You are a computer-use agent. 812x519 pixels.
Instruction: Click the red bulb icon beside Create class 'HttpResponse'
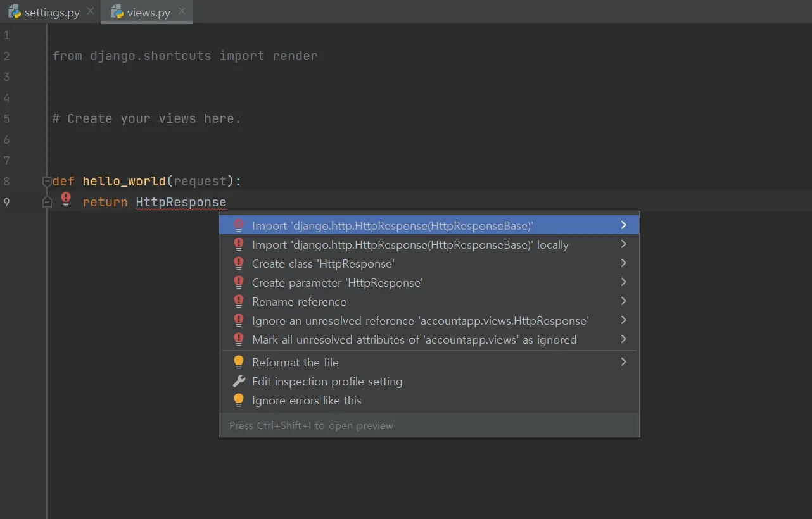239,263
